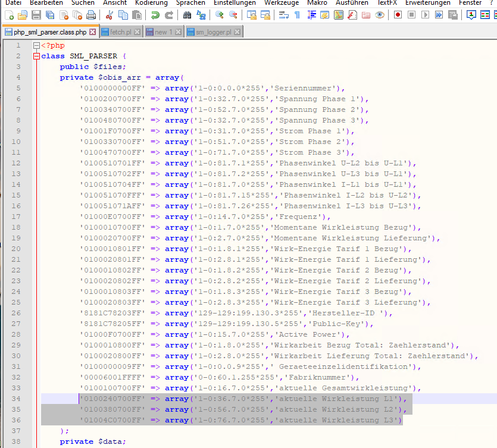Click the Zoom In magnifier icon
497x448 pixels.
click(x=220, y=15)
